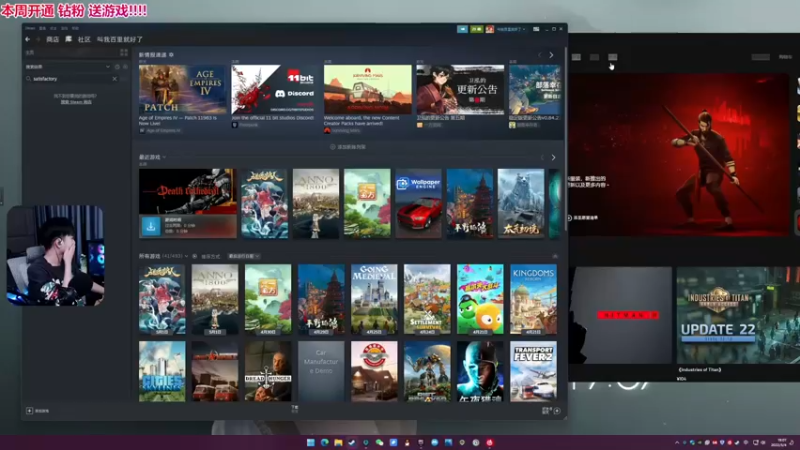The image size is (800, 450).
Task: Click the red circular app icon in taskbar
Action: pyautogui.click(x=490, y=442)
